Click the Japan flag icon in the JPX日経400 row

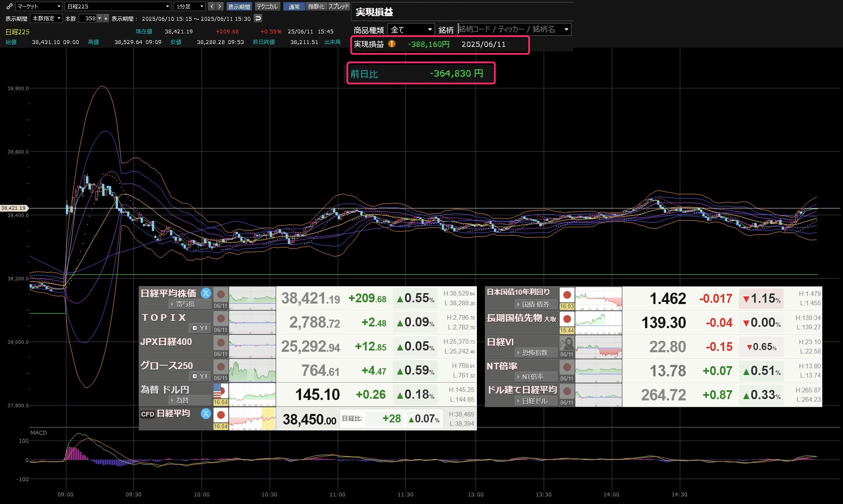[221, 342]
